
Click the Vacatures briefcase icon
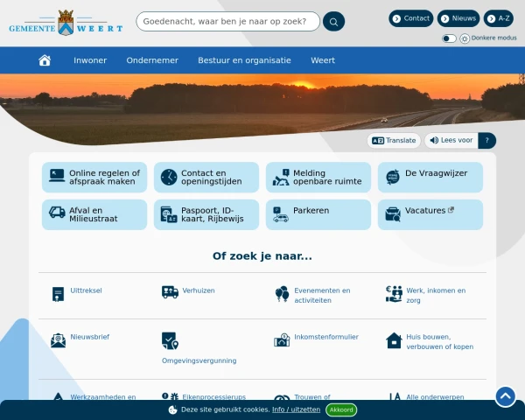click(393, 214)
